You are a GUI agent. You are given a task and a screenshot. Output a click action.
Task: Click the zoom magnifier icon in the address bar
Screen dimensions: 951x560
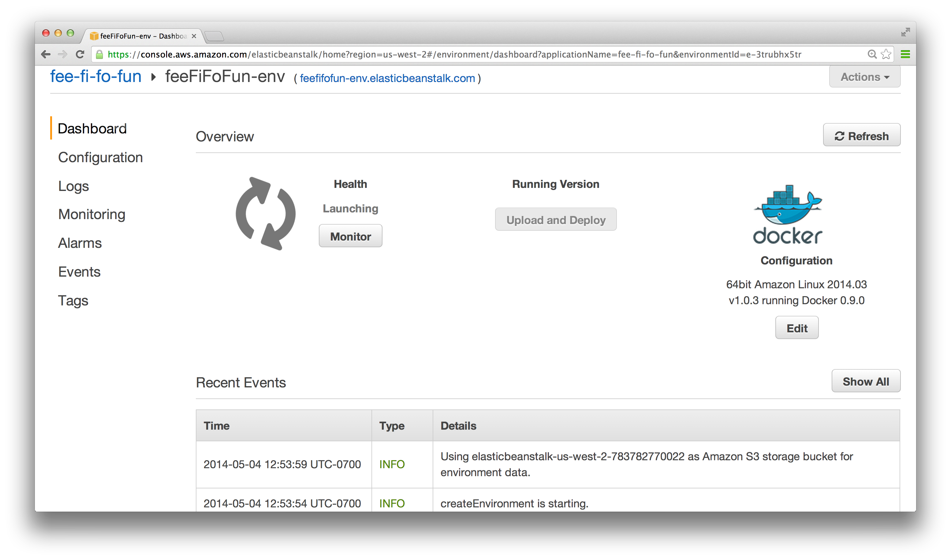(872, 54)
